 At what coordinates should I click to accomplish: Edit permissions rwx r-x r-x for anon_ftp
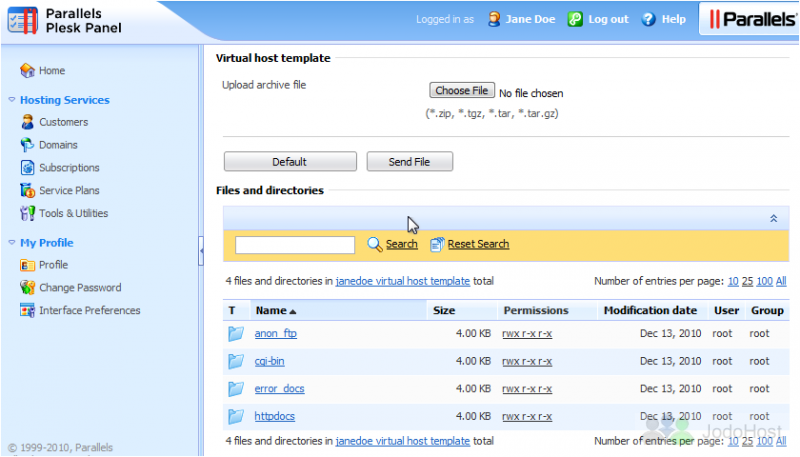point(527,334)
